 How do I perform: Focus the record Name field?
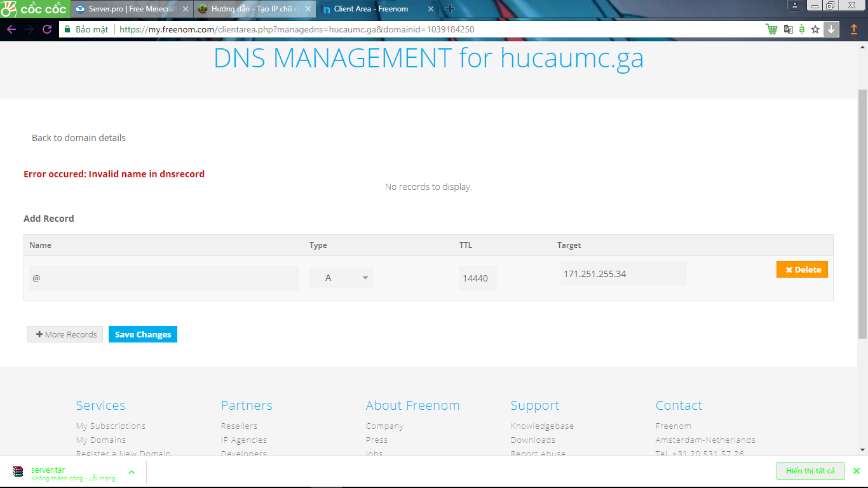click(164, 278)
